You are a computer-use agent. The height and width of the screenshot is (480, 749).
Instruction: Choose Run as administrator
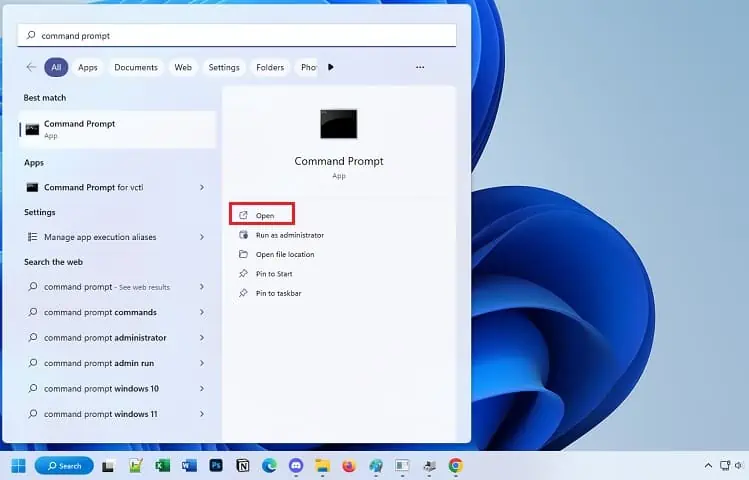[281, 235]
